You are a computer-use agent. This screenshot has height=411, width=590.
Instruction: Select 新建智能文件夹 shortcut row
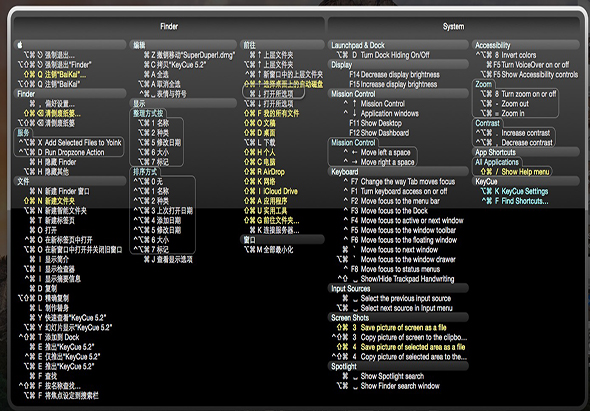click(x=55, y=211)
